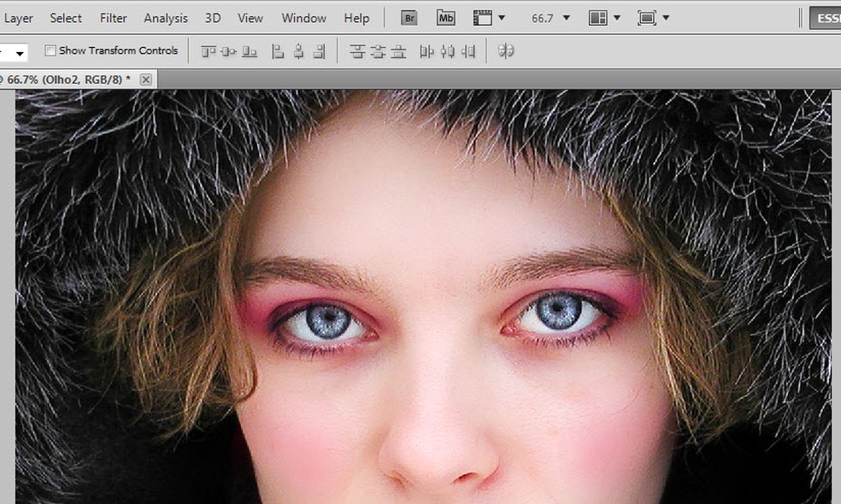
Task: Open the Mini Bridge panel icon
Action: pyautogui.click(x=445, y=18)
